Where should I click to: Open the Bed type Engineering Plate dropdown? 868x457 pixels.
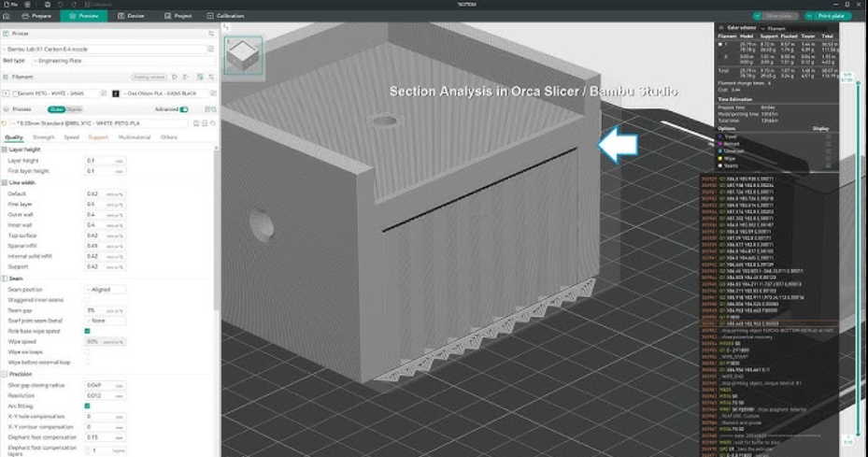(x=123, y=61)
